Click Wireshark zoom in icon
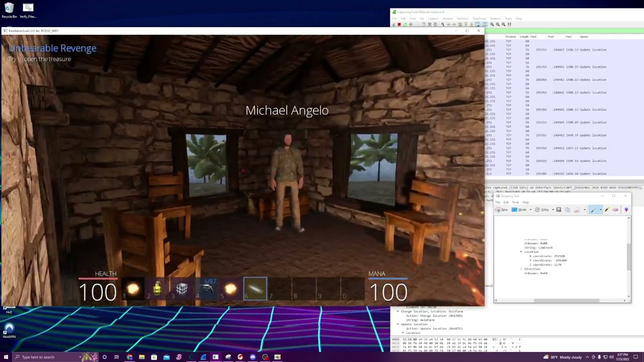The image size is (644, 362). tap(492, 25)
